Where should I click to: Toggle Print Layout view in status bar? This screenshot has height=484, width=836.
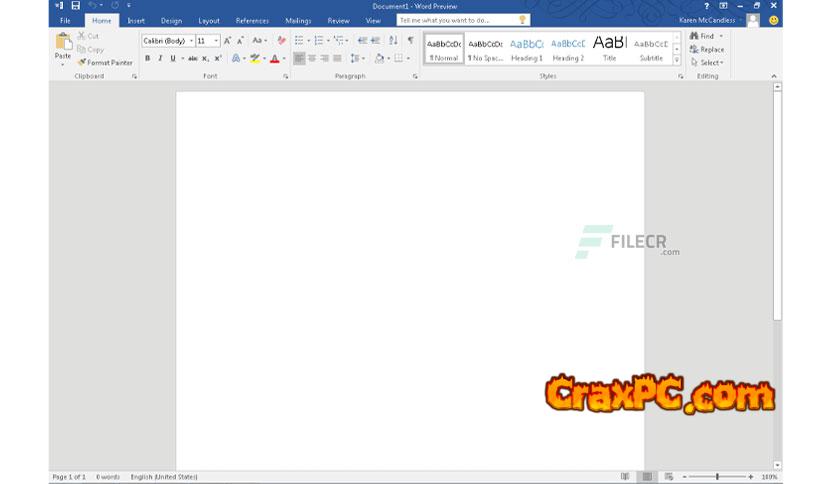(647, 477)
